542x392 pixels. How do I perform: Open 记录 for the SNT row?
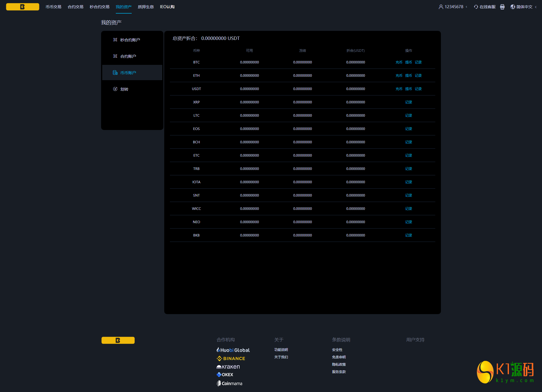(x=409, y=195)
